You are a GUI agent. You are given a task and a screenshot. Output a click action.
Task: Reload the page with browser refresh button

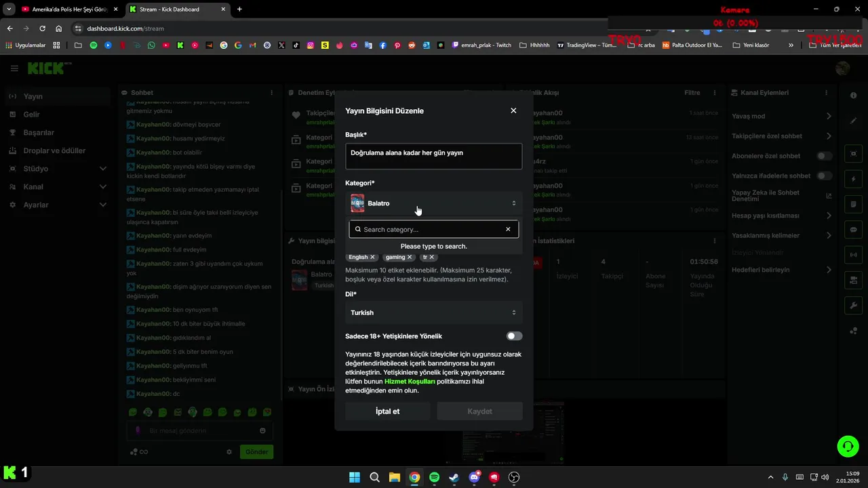click(43, 28)
